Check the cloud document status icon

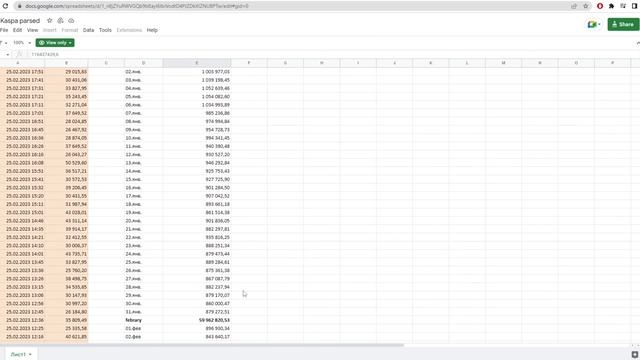(71, 20)
